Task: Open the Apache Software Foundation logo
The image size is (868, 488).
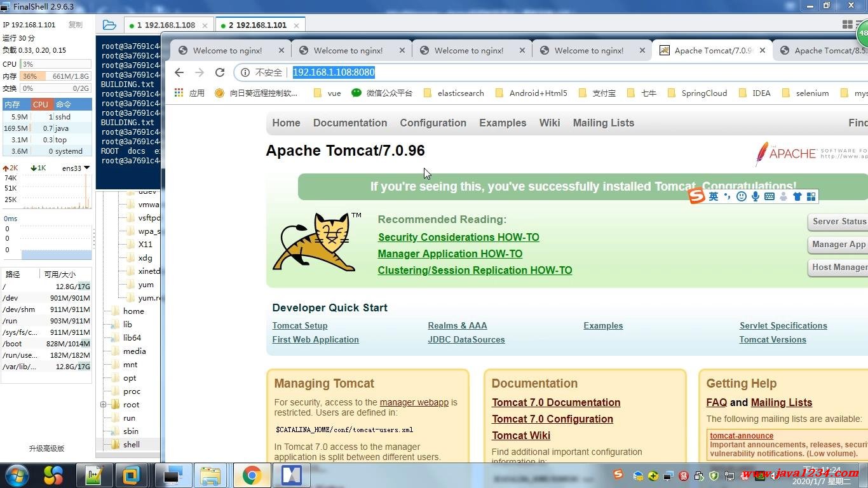Action: coord(811,154)
